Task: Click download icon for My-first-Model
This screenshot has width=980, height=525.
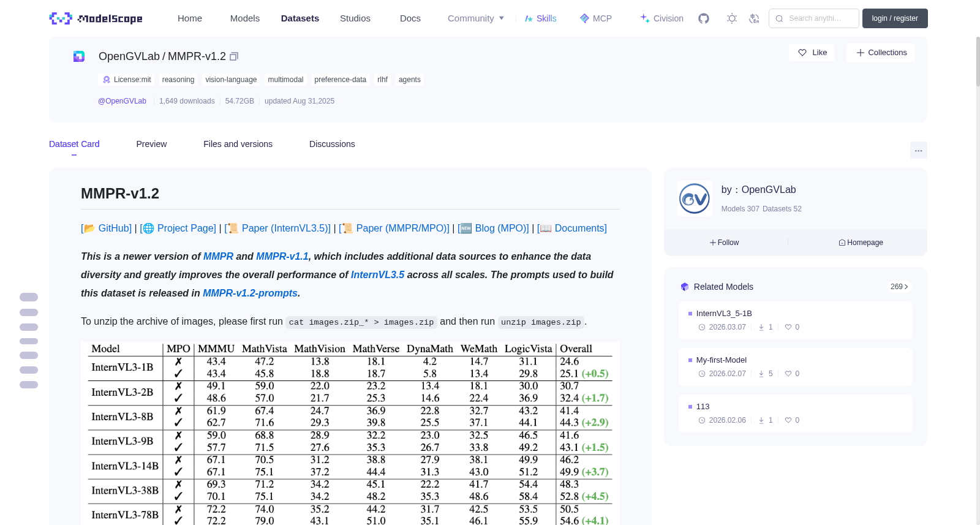Action: coord(761,374)
